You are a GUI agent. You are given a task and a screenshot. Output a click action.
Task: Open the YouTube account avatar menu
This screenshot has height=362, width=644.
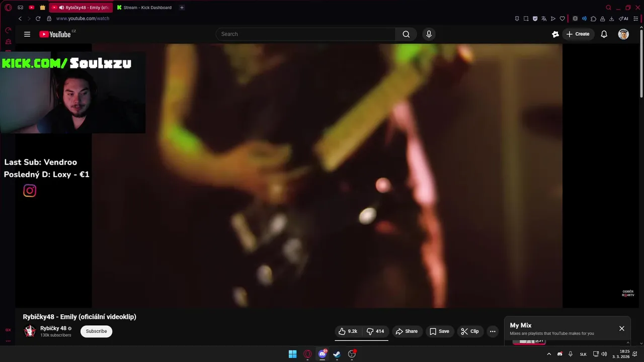point(623,34)
